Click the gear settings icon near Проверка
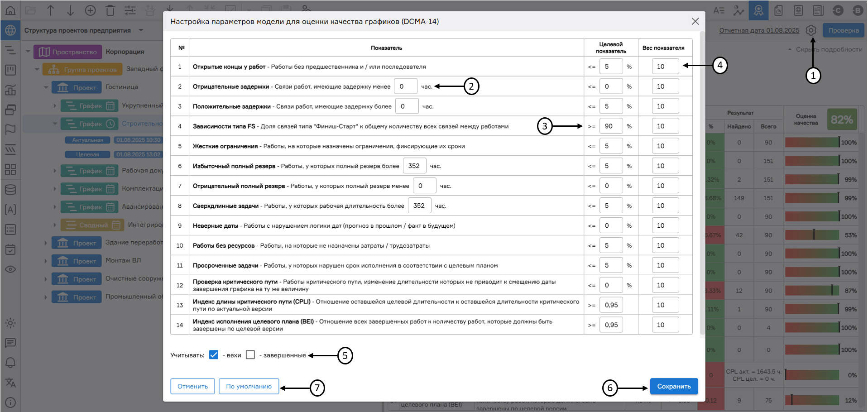The height and width of the screenshot is (412, 868). [x=811, y=30]
